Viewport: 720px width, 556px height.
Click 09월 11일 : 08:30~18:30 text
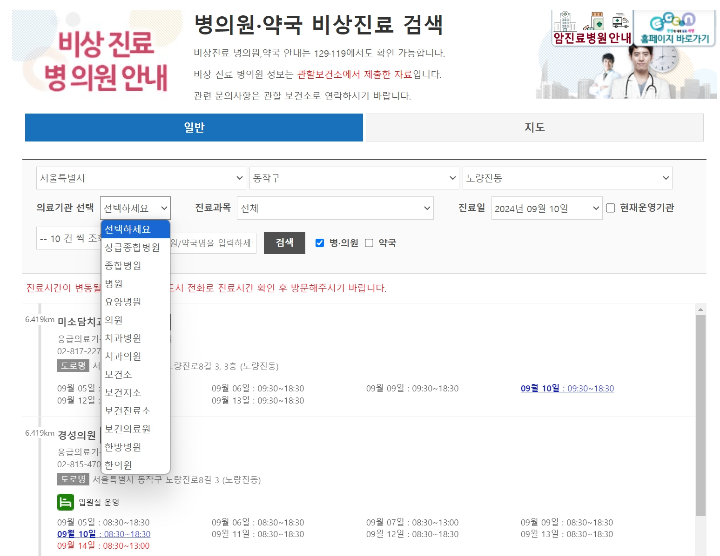258,534
